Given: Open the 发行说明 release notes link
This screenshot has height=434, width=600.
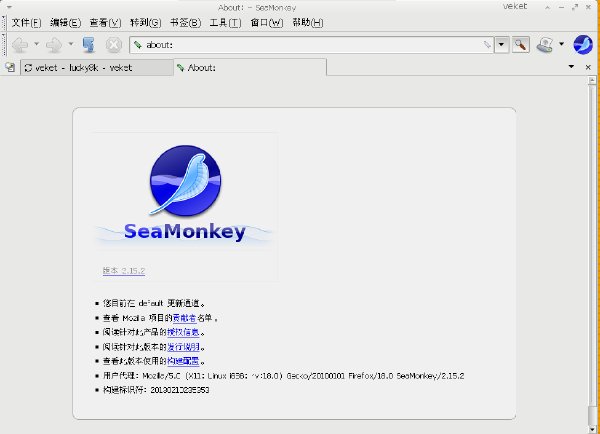Looking at the screenshot, I should click(183, 347).
